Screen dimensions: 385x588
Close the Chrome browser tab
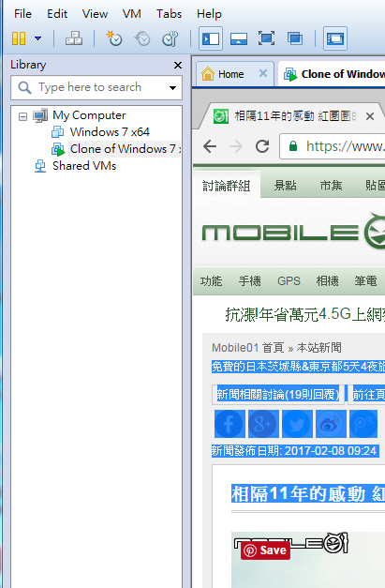pyautogui.click(x=370, y=116)
